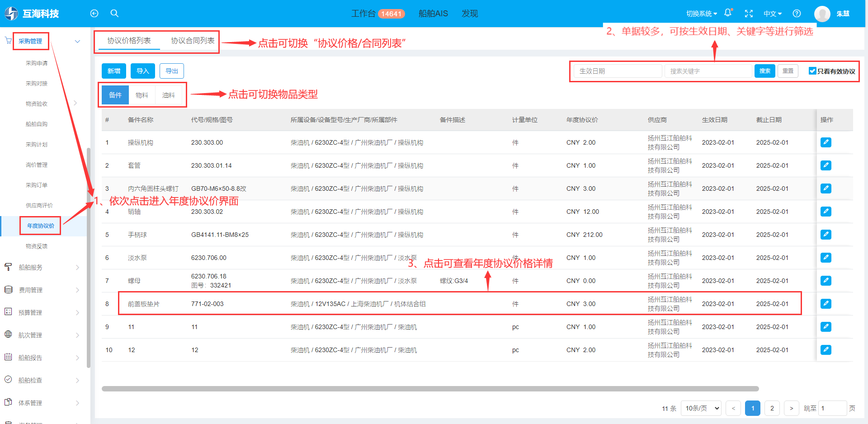Open 采购申请 in the sidebar
The image size is (868, 424).
tap(37, 63)
